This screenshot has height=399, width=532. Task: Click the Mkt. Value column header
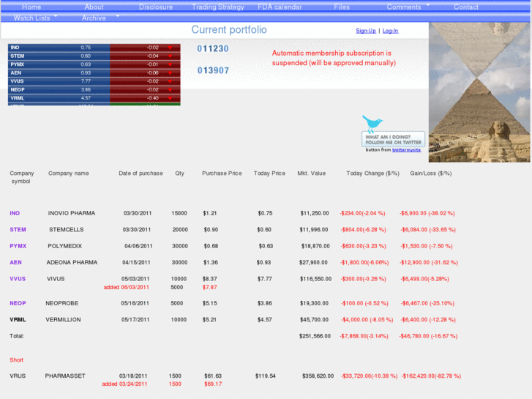[312, 174]
